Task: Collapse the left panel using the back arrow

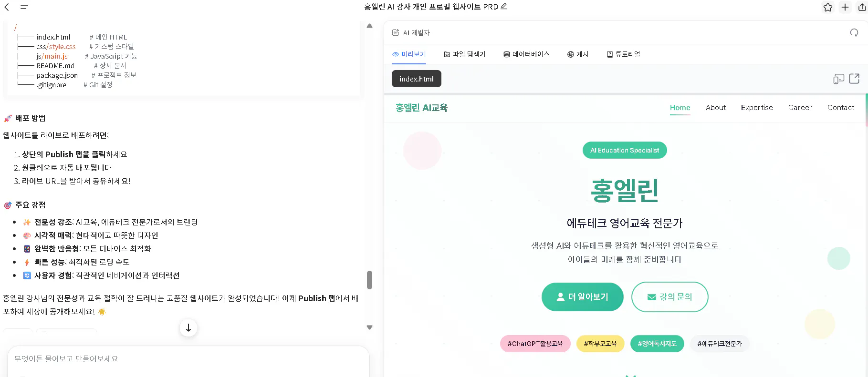Action: (x=7, y=7)
